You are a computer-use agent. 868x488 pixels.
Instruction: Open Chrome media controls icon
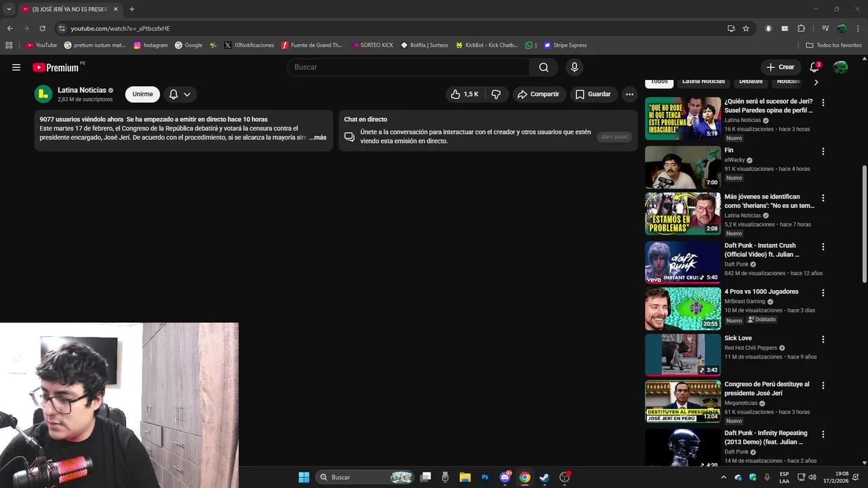825,28
